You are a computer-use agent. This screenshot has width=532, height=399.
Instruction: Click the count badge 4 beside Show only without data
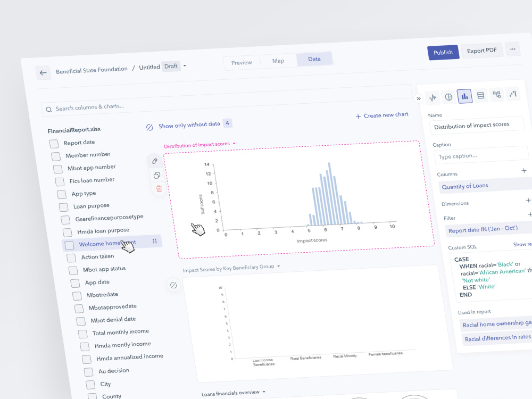click(x=227, y=123)
